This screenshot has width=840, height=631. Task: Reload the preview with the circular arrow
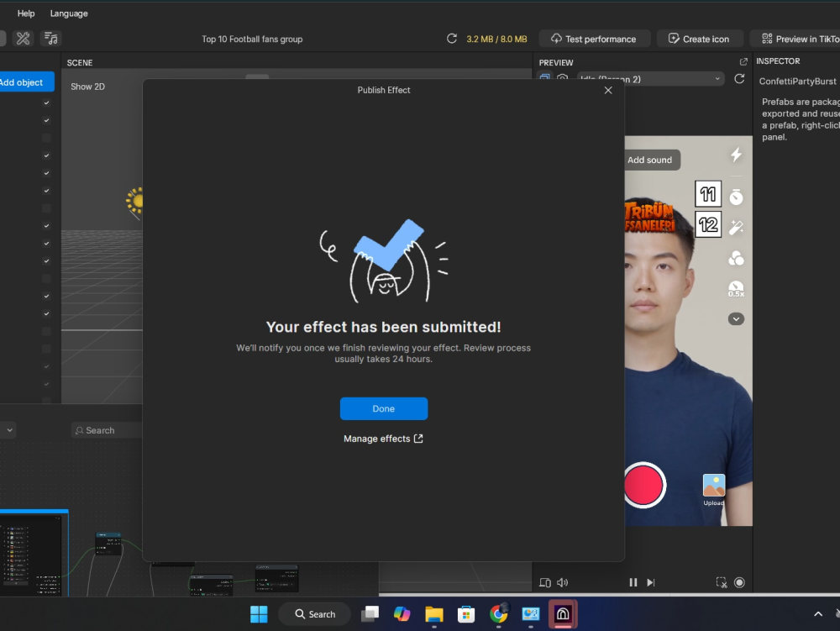[x=739, y=79]
